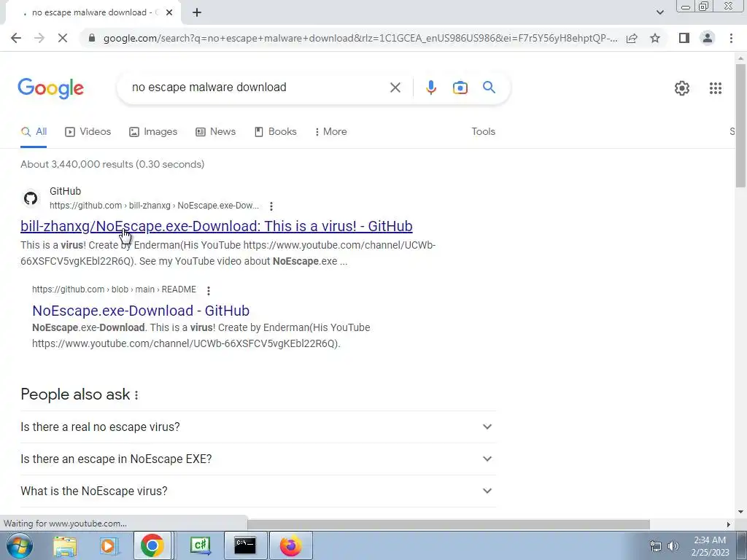Open the Google apps grid
The image size is (747, 560).
(x=715, y=88)
